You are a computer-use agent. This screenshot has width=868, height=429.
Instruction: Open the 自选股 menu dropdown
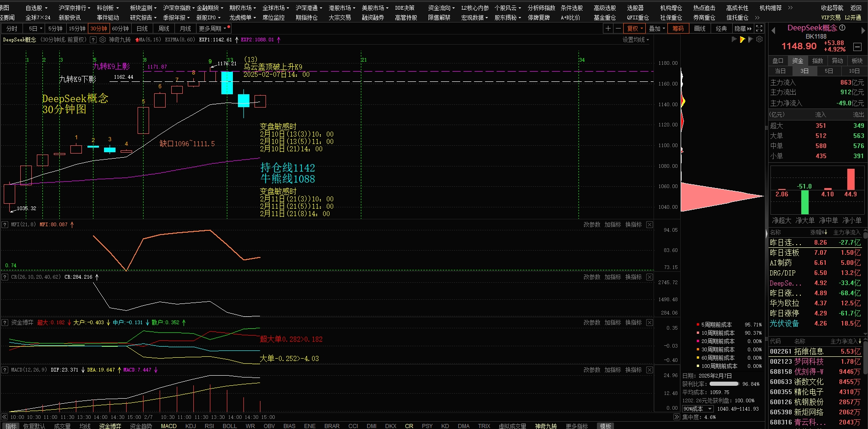36,8
